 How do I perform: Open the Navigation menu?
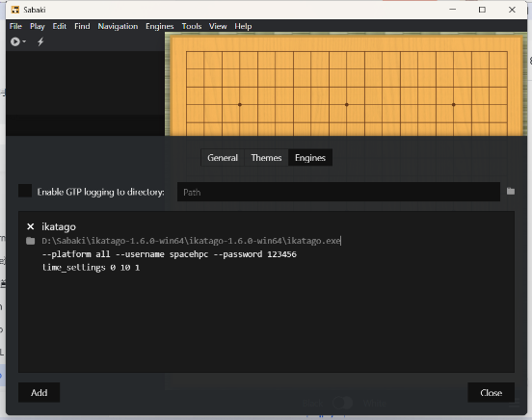[118, 26]
